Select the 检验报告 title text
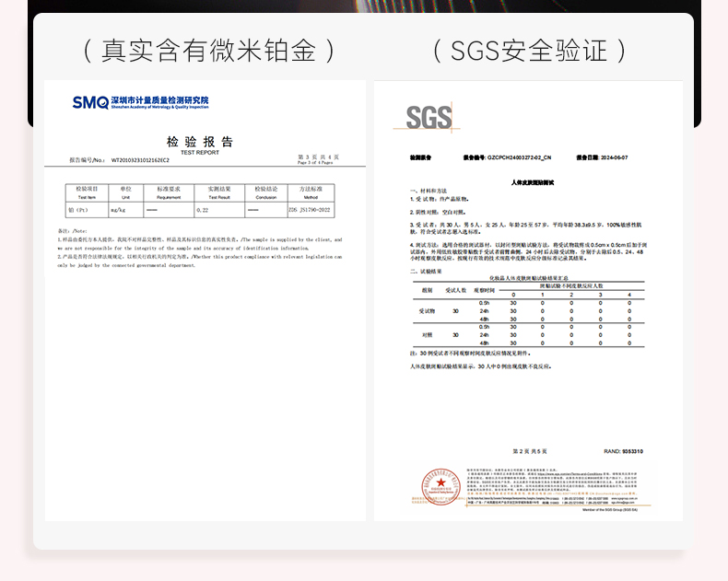This screenshot has width=728, height=581. [x=200, y=142]
